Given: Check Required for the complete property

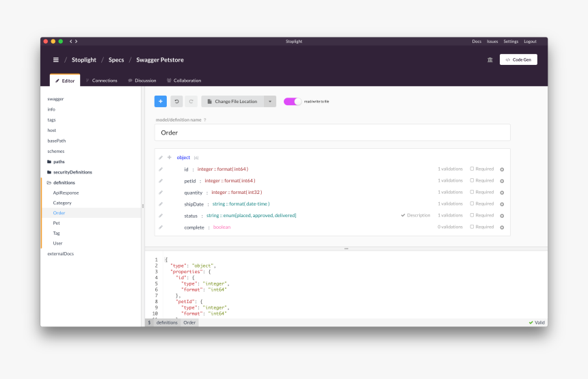Looking at the screenshot, I should click(x=472, y=227).
